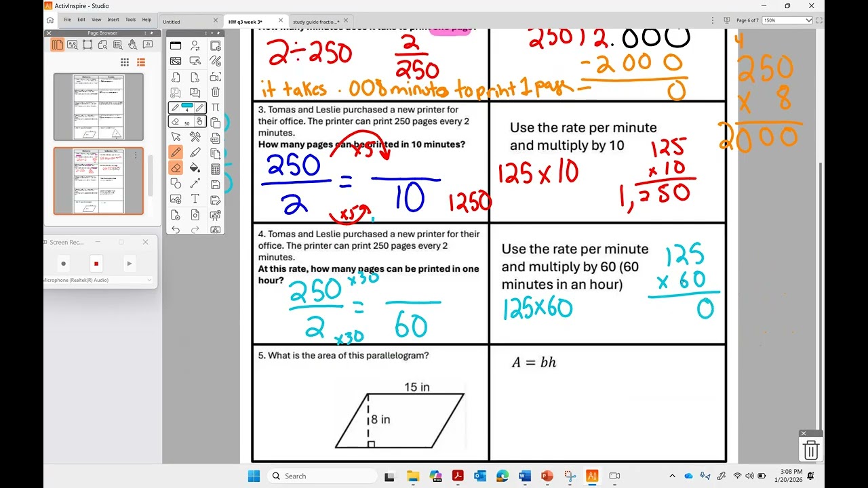Click the floating trash bin on canvas
Viewport: 868px width, 488px height.
click(811, 449)
